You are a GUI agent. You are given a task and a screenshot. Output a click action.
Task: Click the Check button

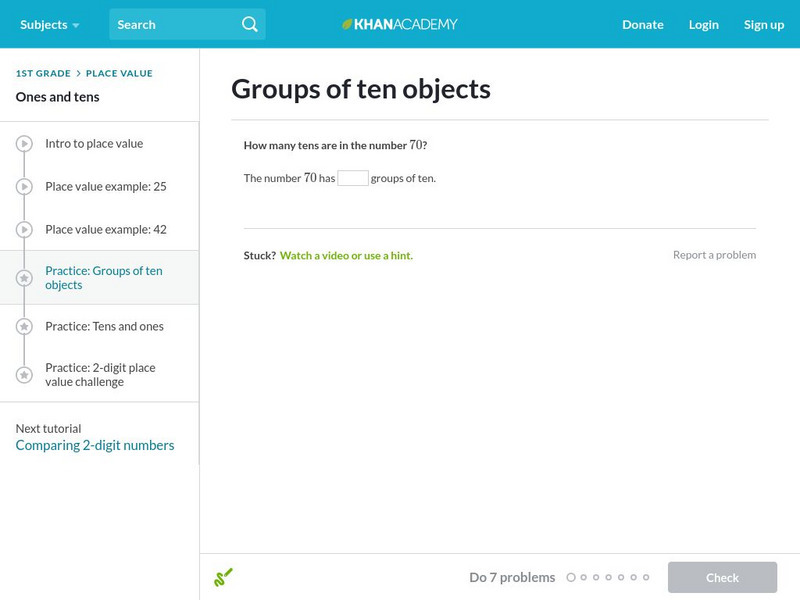pos(722,577)
